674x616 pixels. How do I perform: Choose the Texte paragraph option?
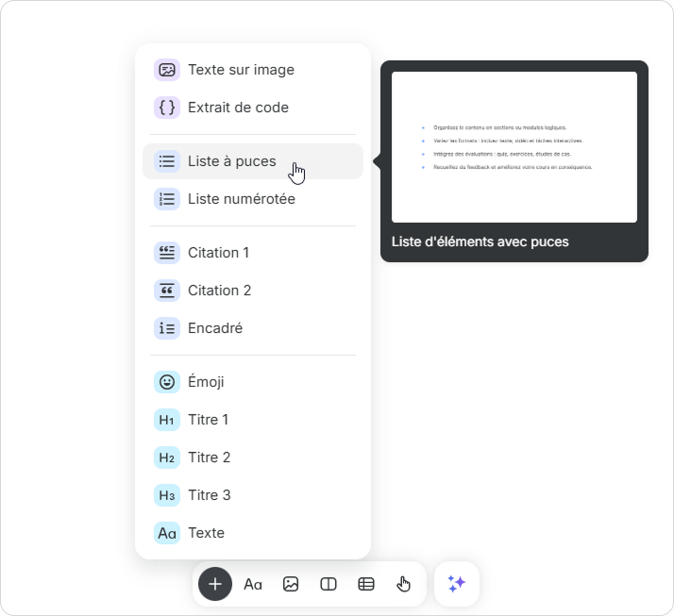pyautogui.click(x=206, y=533)
